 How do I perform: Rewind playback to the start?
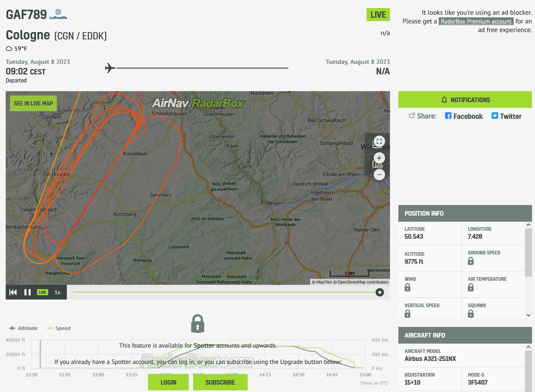click(13, 292)
